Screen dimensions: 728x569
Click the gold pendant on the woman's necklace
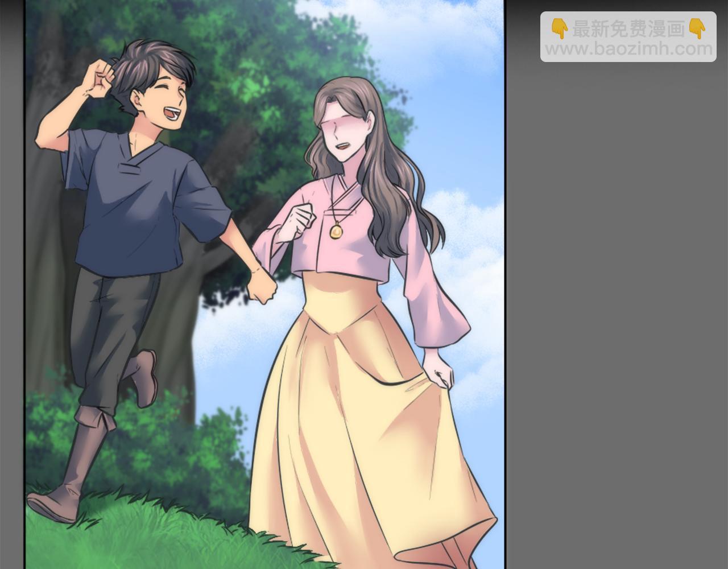coord(336,231)
